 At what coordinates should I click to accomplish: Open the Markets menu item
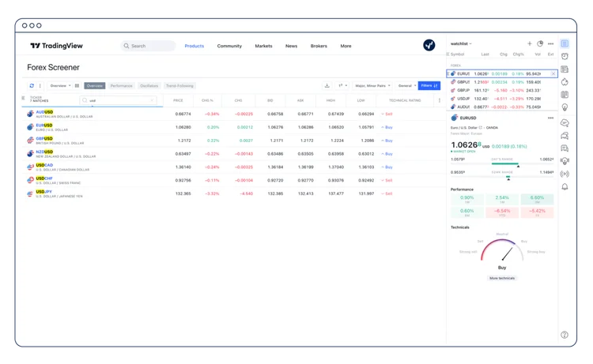tap(263, 46)
